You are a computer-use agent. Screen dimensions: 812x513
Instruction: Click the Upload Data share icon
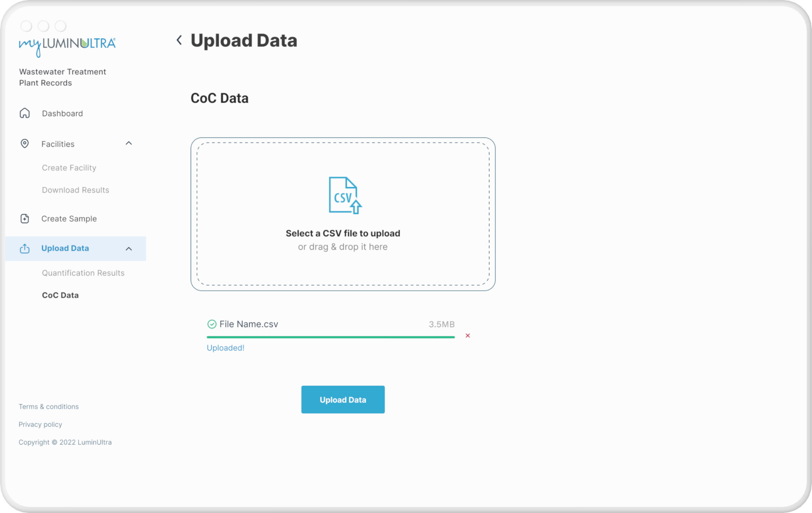(25, 249)
